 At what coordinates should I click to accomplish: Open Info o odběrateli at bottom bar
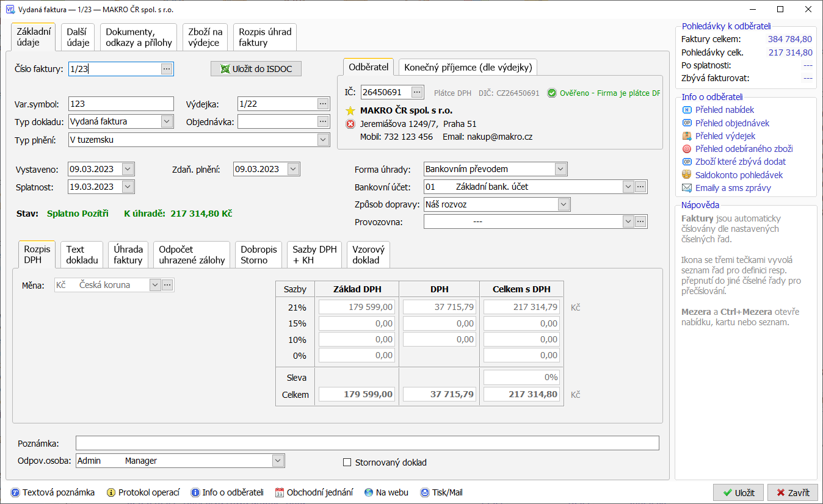(227, 492)
